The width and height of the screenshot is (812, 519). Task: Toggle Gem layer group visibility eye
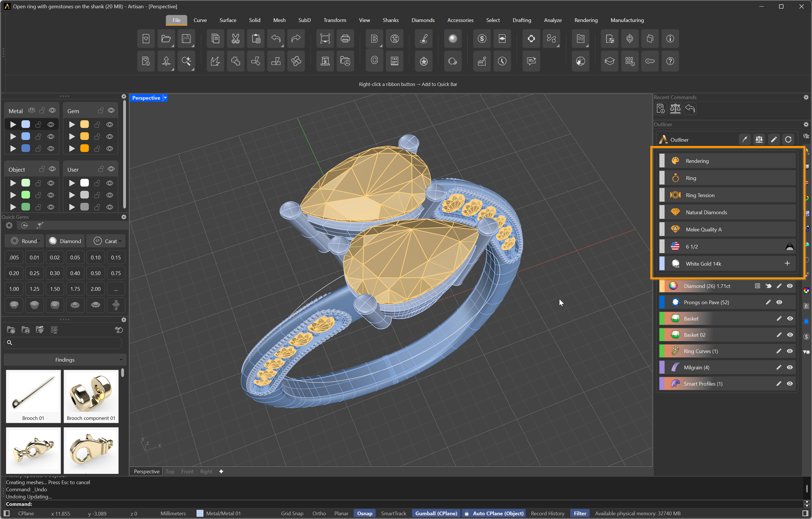pyautogui.click(x=111, y=111)
